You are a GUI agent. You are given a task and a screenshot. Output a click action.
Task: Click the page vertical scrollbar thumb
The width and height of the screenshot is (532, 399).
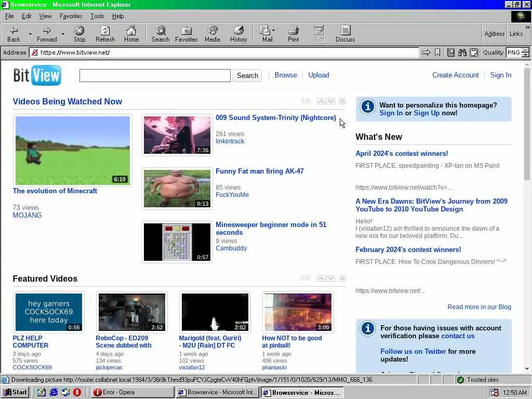point(527,124)
